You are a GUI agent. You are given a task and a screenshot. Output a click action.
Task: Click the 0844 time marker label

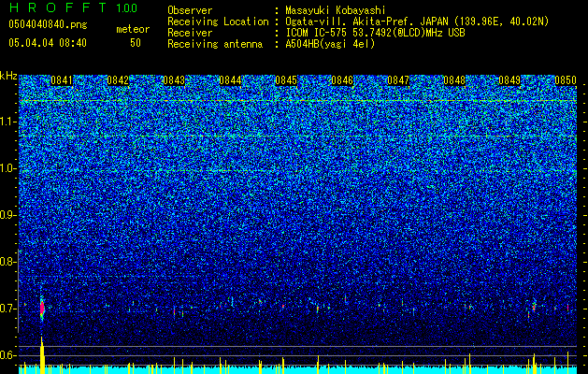pyautogui.click(x=230, y=80)
